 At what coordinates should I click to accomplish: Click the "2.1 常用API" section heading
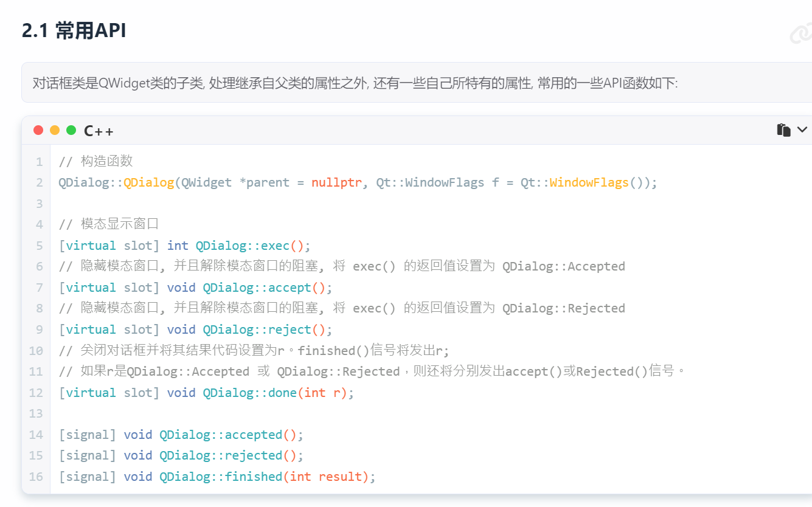click(x=74, y=30)
